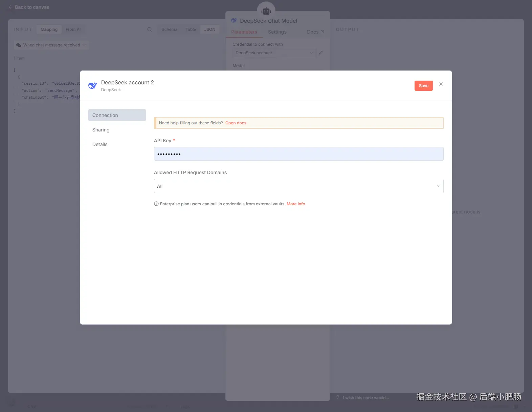This screenshot has width=532, height=412.
Task: Click the robot icon above node panel
Action: [266, 11]
